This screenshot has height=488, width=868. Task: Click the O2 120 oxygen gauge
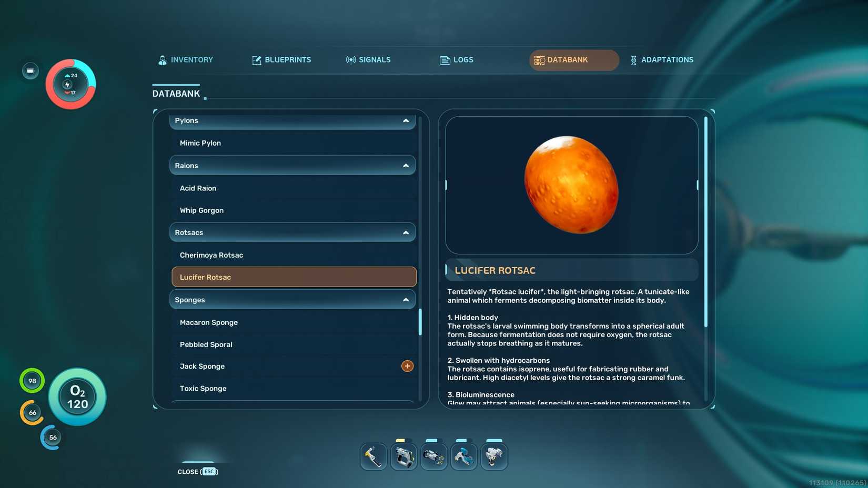[x=77, y=397]
